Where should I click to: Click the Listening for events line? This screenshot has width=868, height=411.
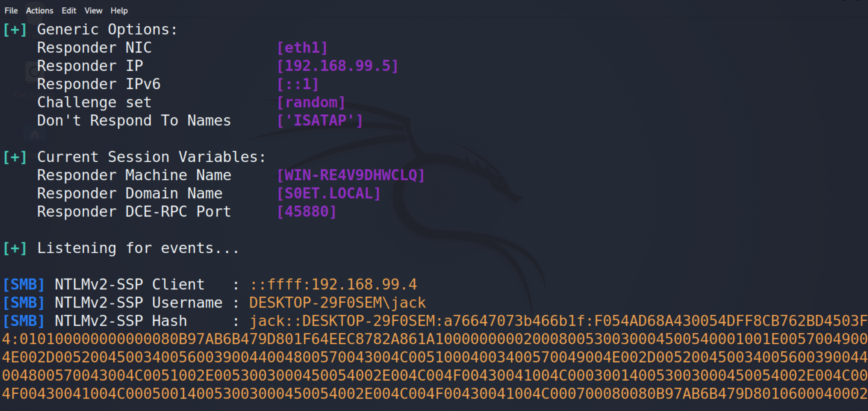point(138,248)
